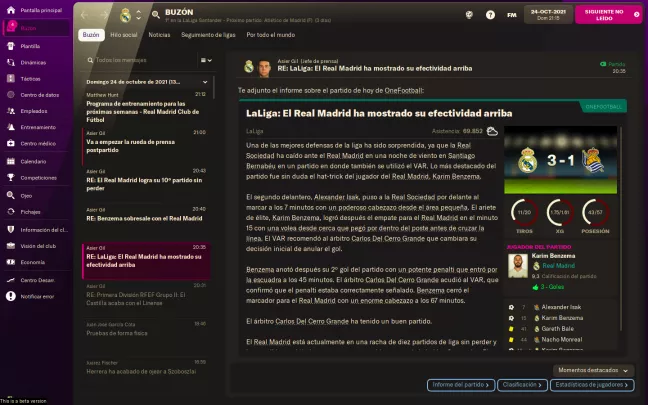
Task: Go forward with the right arrow
Action: pos(104,15)
